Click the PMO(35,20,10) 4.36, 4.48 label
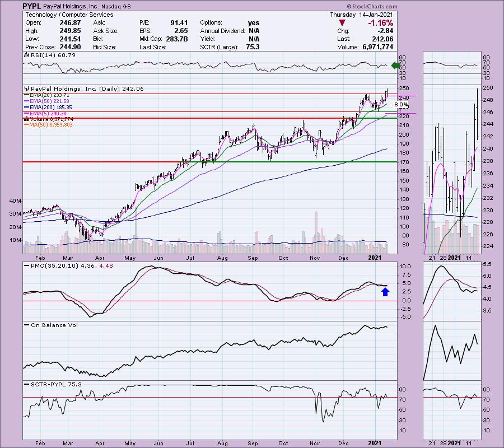The width and height of the screenshot is (504, 448). point(68,266)
